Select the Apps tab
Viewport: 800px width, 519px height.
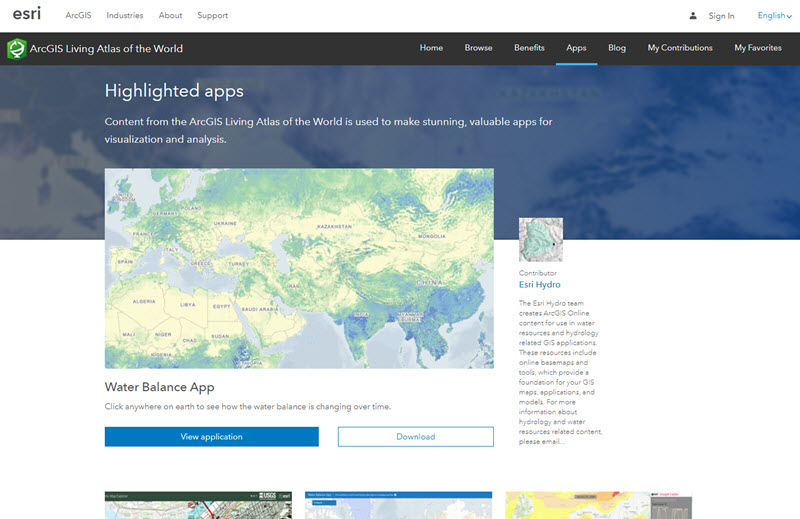click(576, 48)
